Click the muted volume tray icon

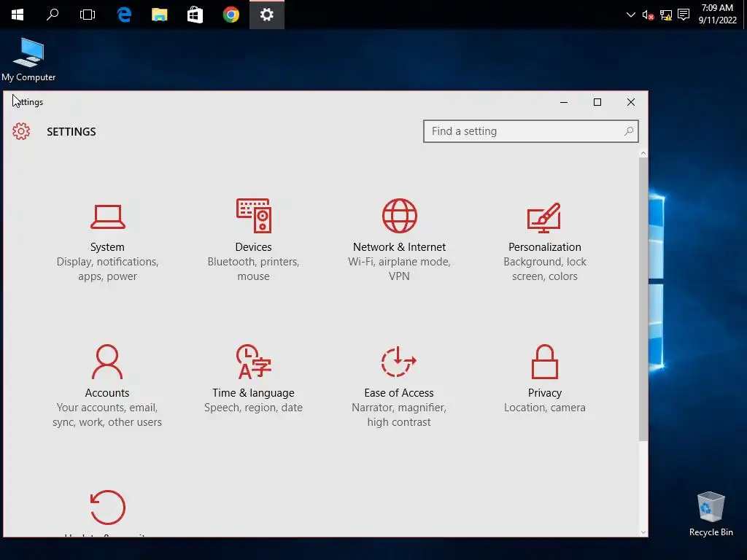[x=648, y=15]
